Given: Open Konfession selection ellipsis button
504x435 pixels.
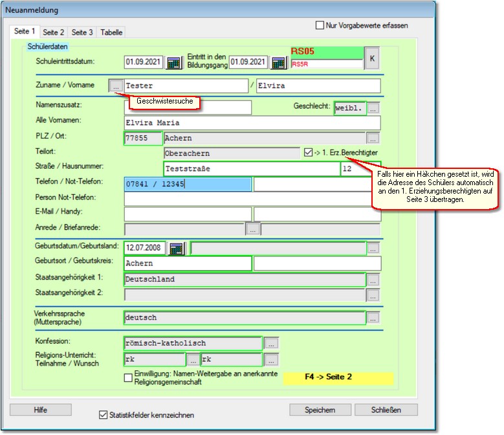Looking at the screenshot, I should (272, 343).
